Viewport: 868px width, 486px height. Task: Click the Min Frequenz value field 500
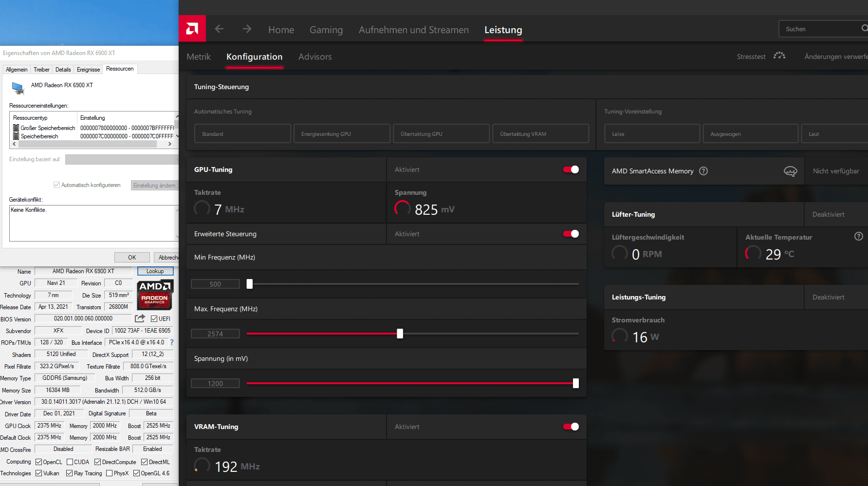pos(215,284)
